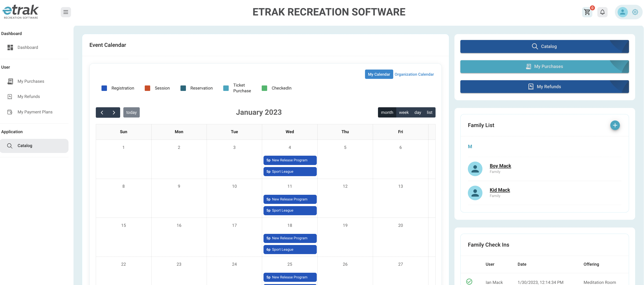Open the user profile avatar
This screenshot has width=644, height=285.
click(623, 12)
